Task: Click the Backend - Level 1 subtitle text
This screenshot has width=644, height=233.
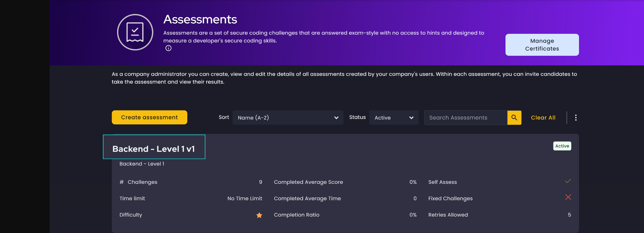Action: coord(142,164)
